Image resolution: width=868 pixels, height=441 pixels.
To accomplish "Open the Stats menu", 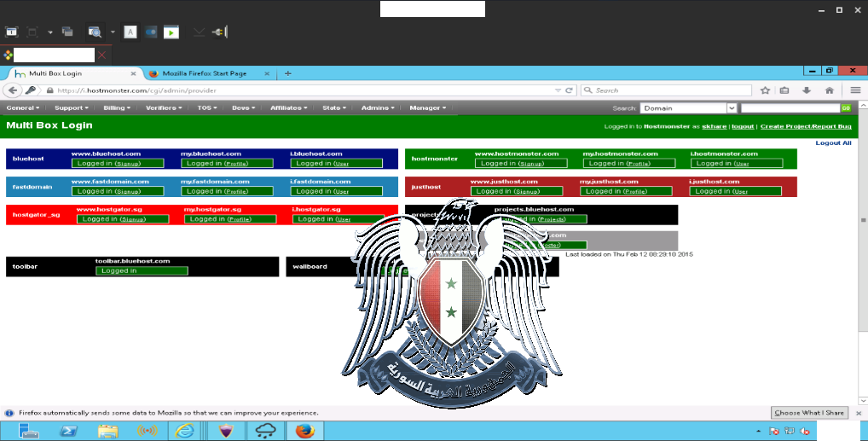I will [334, 108].
